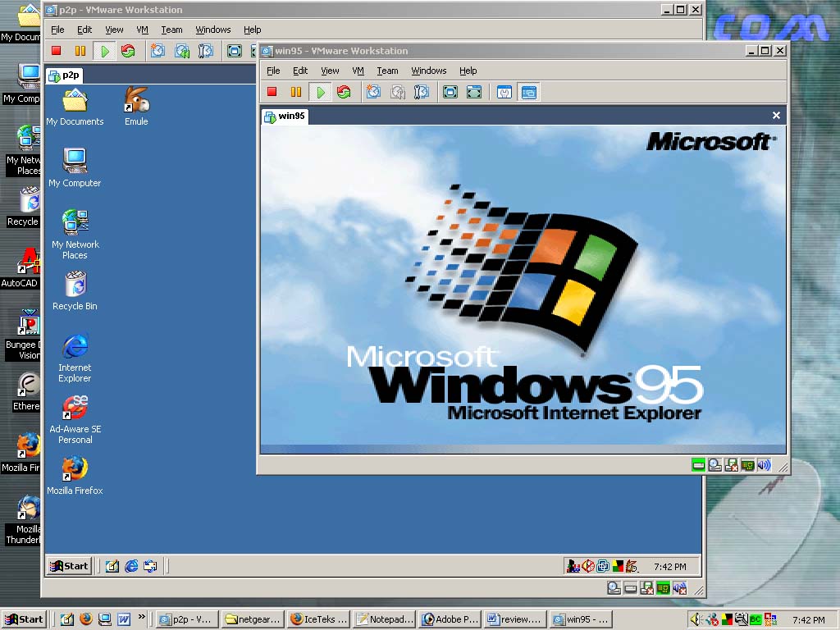The height and width of the screenshot is (630, 840).
Task: Enable quick switch mode in win95 toolbar
Action: tap(474, 92)
